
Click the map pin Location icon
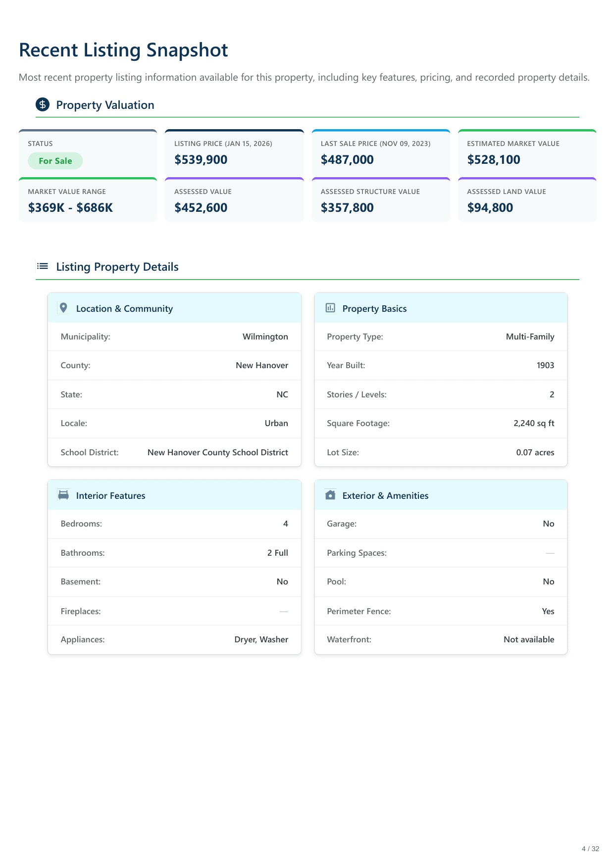pyautogui.click(x=63, y=308)
